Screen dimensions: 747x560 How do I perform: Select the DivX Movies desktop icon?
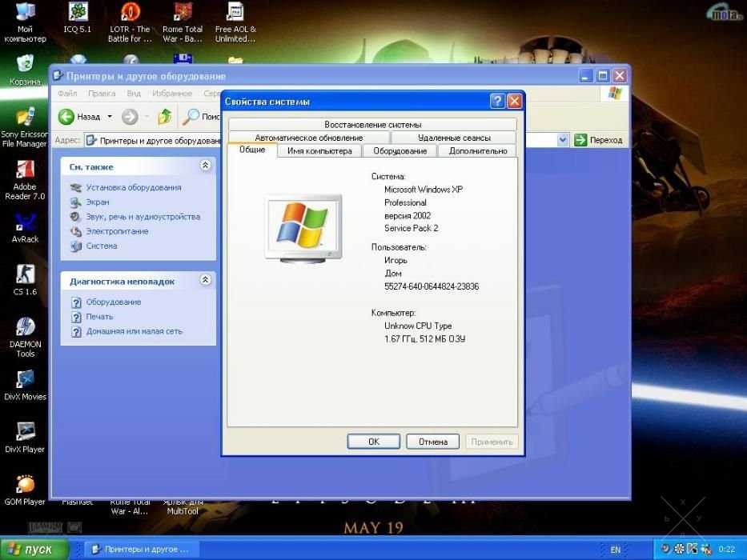[x=25, y=385]
